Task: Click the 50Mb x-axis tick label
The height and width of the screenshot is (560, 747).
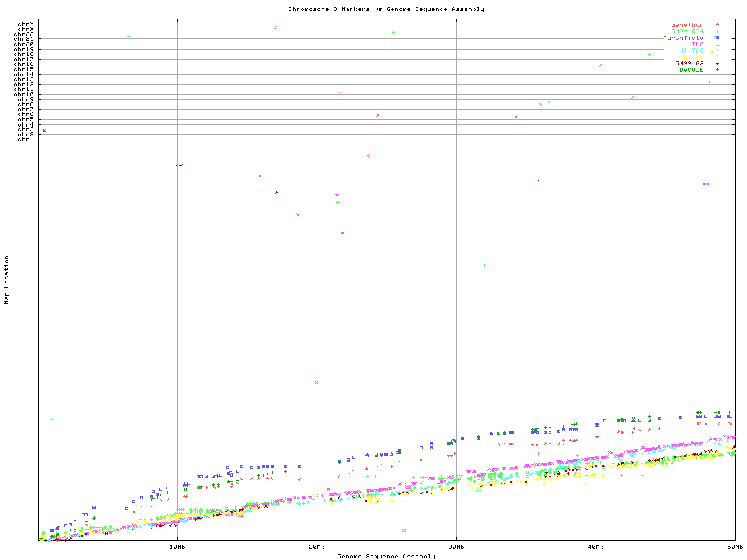Action: coord(735,547)
